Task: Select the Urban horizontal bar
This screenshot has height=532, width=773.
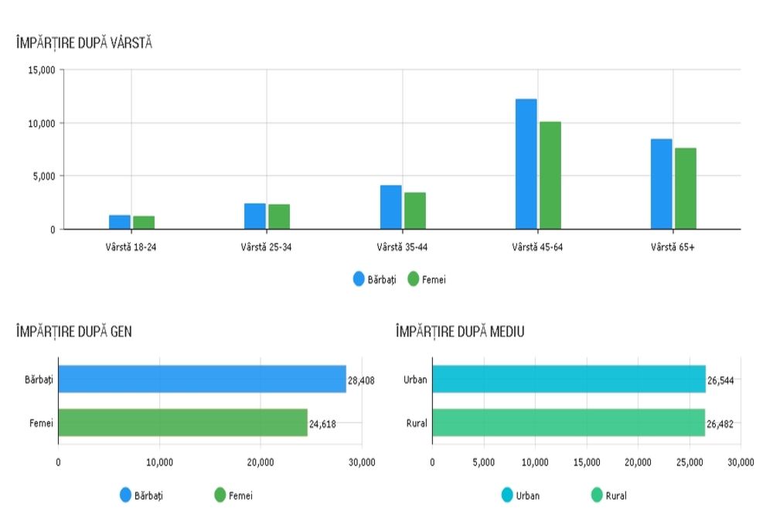Action: [x=568, y=380]
